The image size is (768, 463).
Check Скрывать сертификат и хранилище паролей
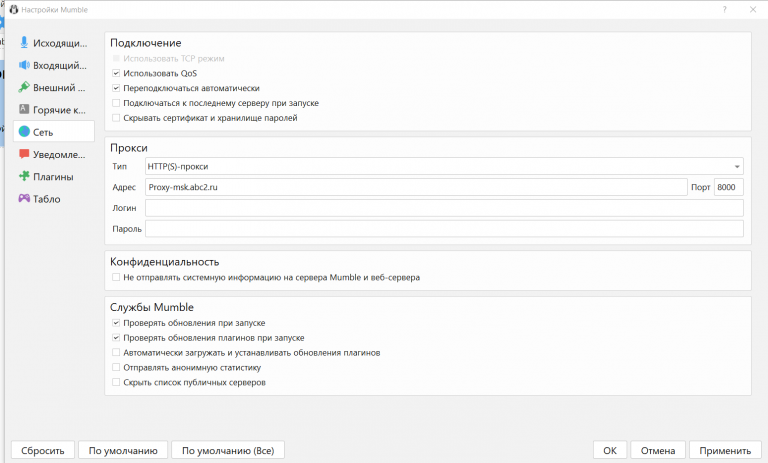click(116, 118)
